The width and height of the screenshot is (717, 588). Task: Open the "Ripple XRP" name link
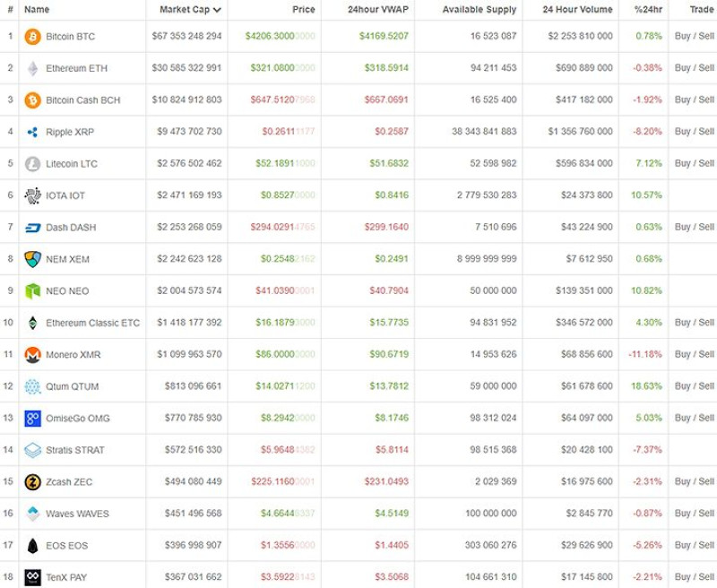pos(70,132)
